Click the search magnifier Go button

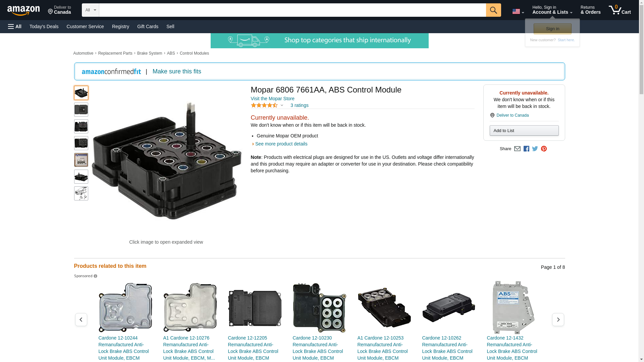coord(493,10)
